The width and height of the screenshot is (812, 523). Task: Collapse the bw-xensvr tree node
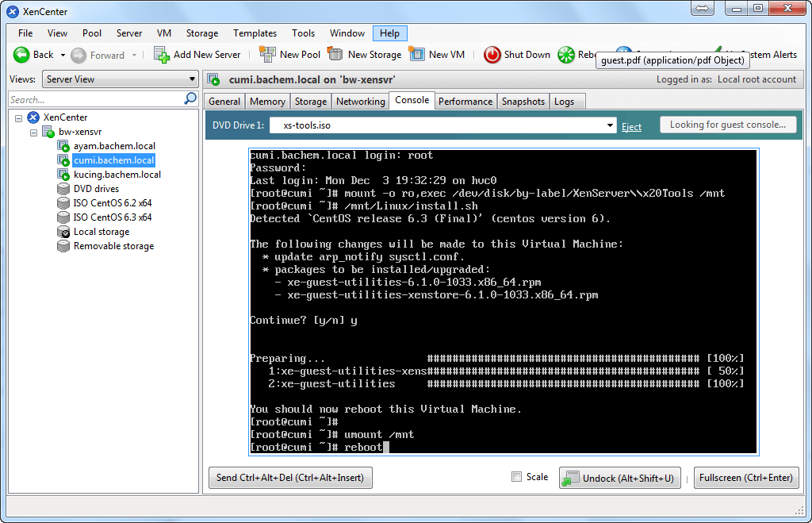tap(33, 133)
